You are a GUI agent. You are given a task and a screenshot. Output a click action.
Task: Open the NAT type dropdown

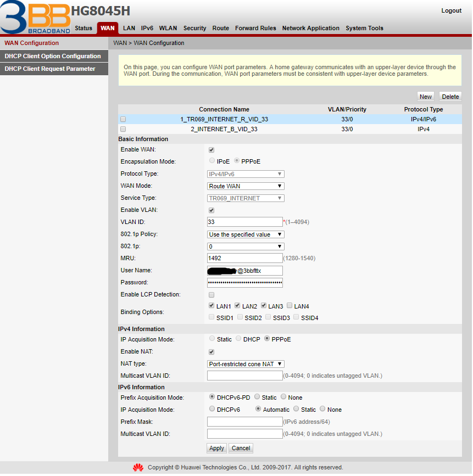[x=245, y=364]
